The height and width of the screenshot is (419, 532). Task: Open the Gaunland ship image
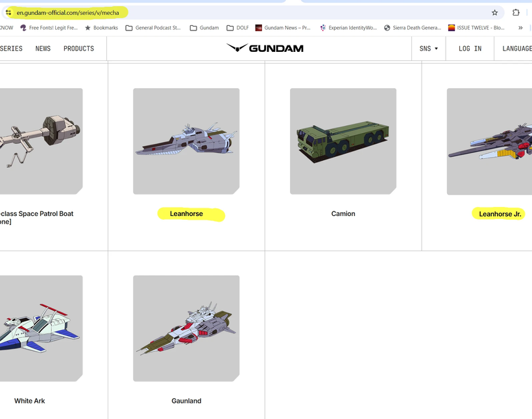(x=186, y=328)
